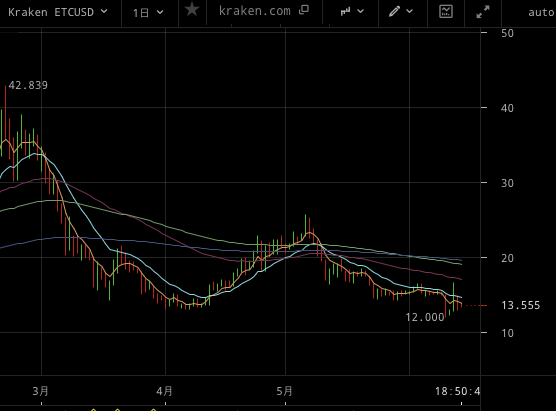556x411 pixels.
Task: Open the 1日 timeframe dropdown
Action: click(x=148, y=13)
